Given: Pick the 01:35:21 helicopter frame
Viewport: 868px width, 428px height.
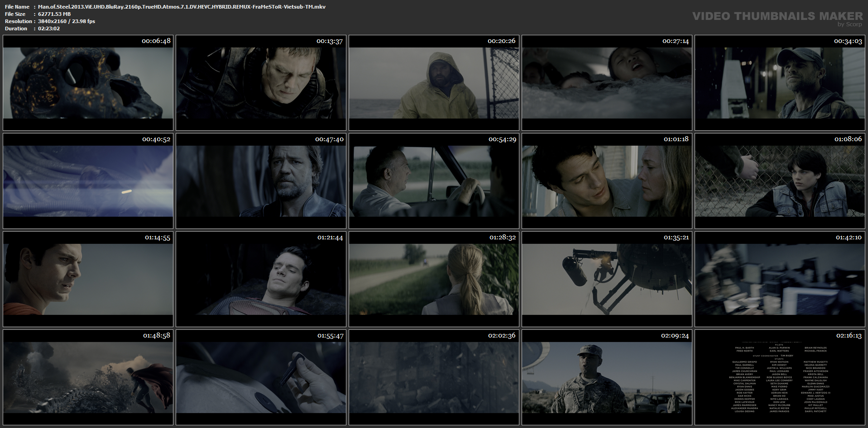Looking at the screenshot, I should pos(607,279).
